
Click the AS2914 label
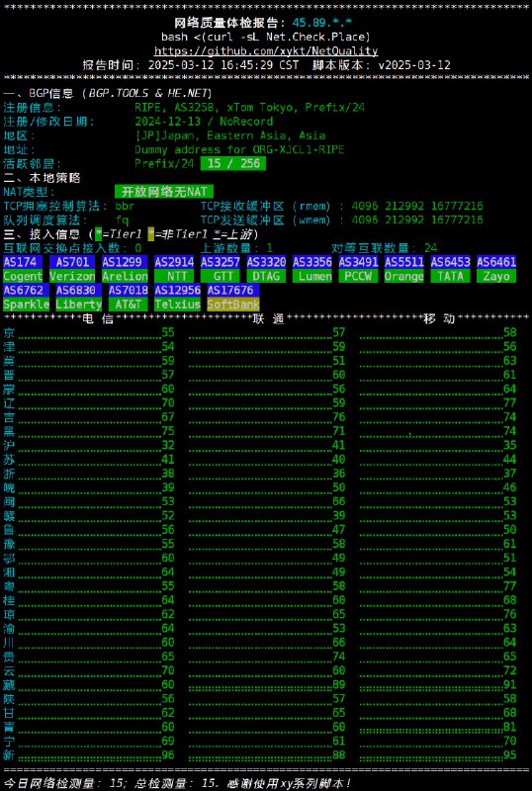(174, 262)
